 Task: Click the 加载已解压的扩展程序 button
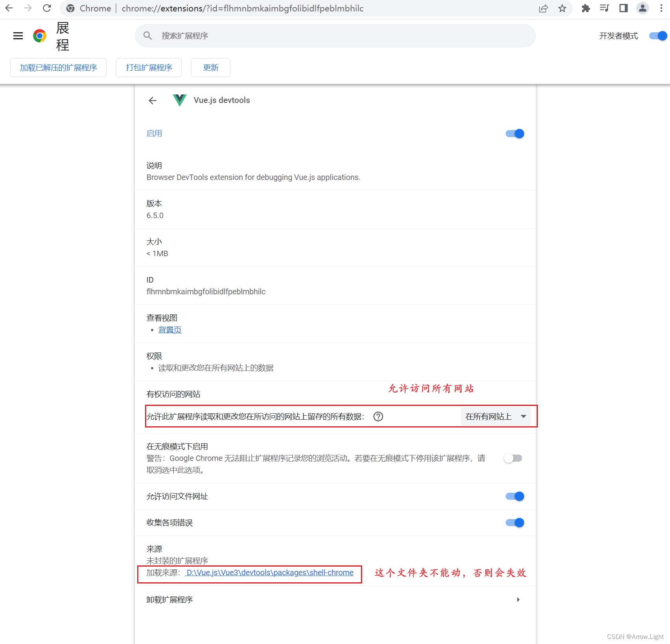(58, 68)
